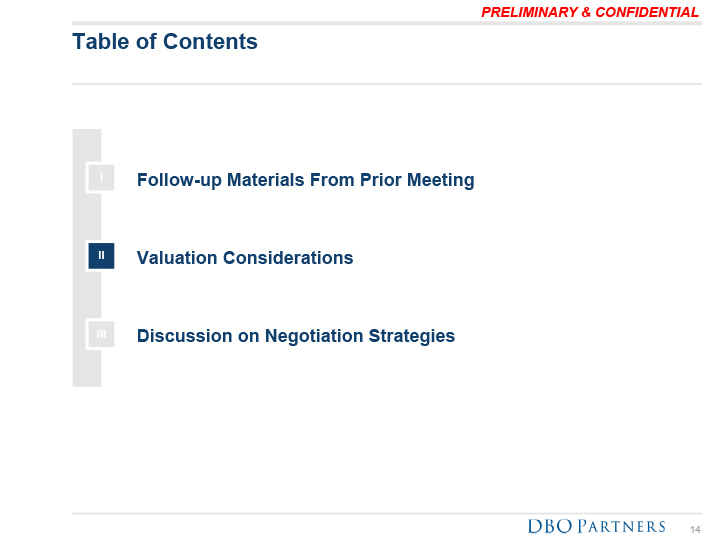720x540 pixels.
Task: Click the Roman numeral I section marker
Action: [101, 178]
